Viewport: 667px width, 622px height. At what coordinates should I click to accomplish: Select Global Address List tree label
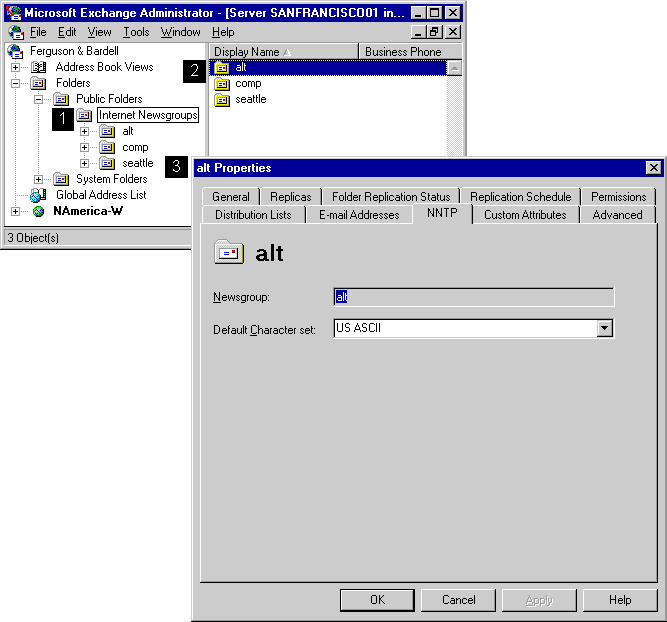(101, 195)
